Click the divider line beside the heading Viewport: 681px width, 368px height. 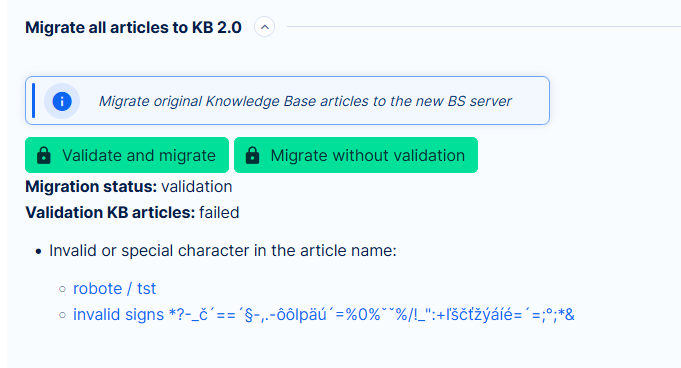click(484, 27)
